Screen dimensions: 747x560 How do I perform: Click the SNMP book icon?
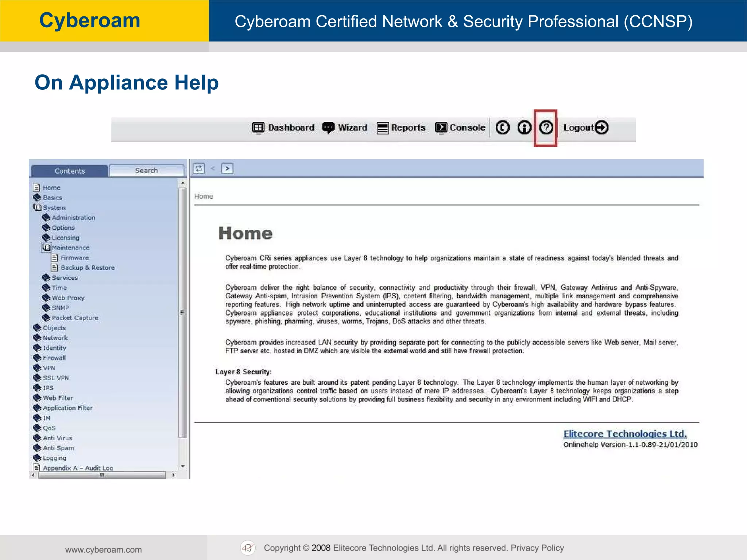coord(46,308)
